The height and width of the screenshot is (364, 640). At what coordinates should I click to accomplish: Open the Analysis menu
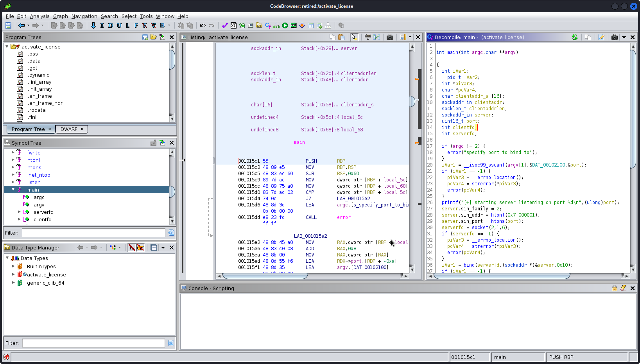click(39, 16)
